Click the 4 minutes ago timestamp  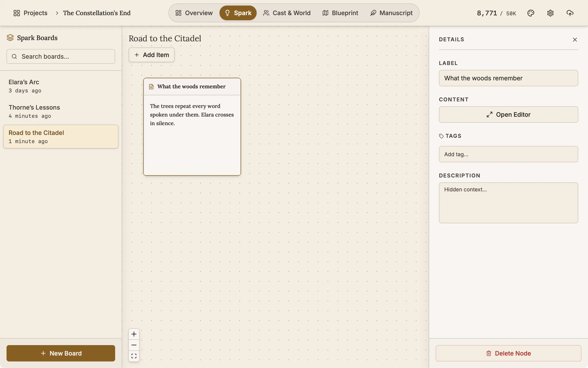coord(30,116)
